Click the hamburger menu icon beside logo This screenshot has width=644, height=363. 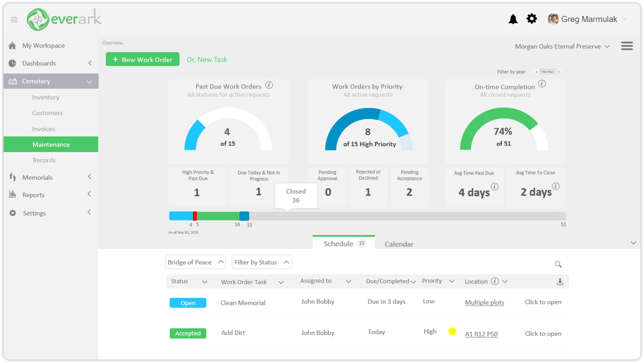(x=14, y=20)
